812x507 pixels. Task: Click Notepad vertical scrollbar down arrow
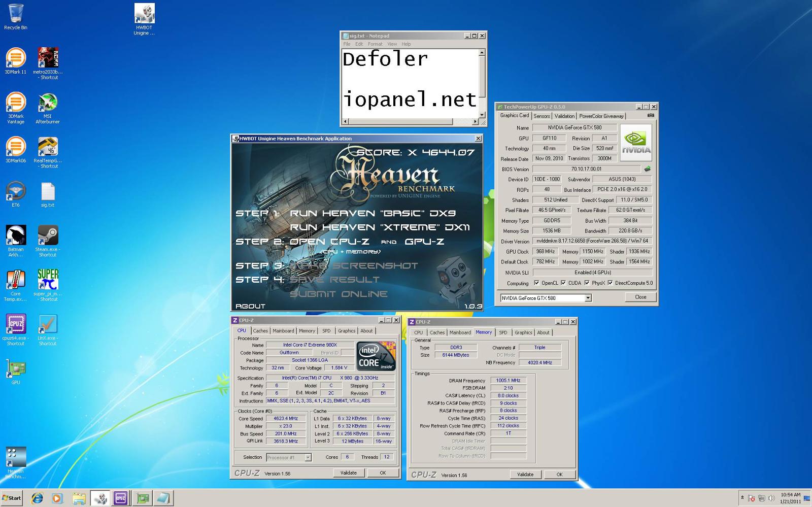point(482,115)
